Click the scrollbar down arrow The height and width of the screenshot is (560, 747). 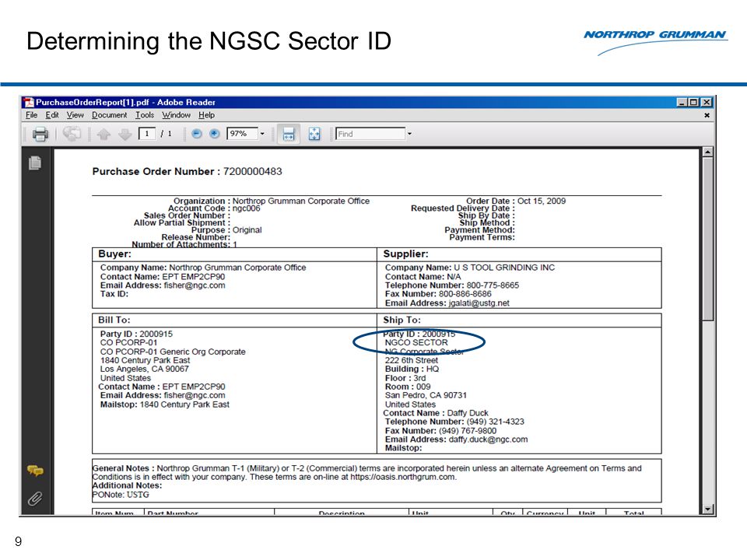[x=708, y=509]
